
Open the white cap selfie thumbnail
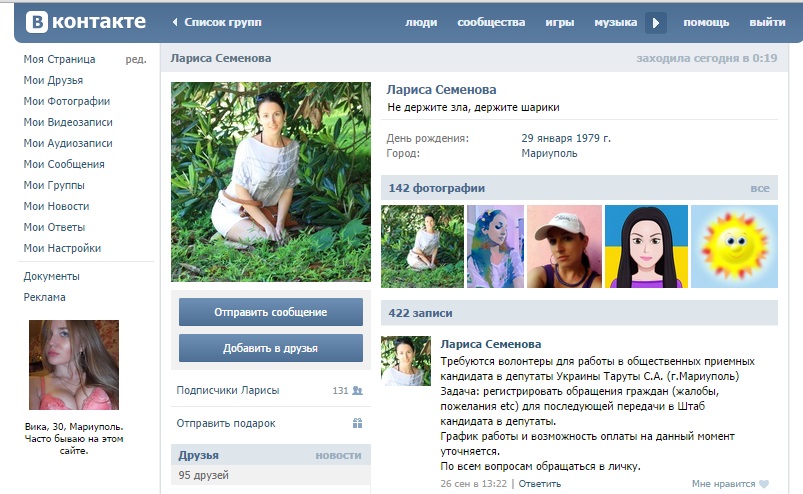click(564, 246)
